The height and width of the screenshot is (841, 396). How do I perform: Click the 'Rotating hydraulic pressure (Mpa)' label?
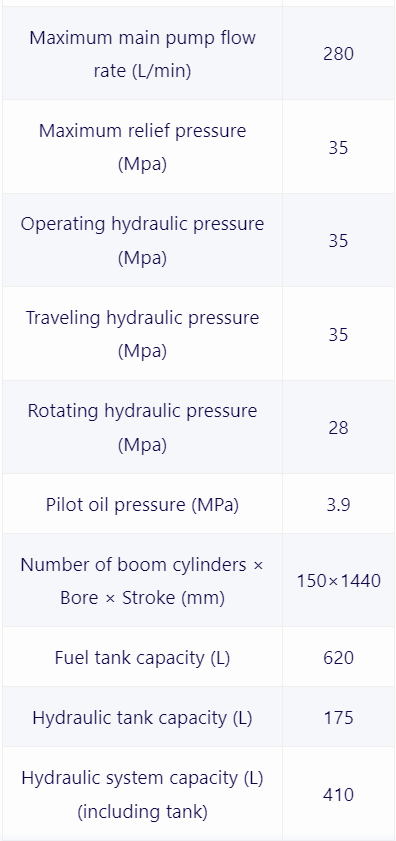pyautogui.click(x=142, y=427)
